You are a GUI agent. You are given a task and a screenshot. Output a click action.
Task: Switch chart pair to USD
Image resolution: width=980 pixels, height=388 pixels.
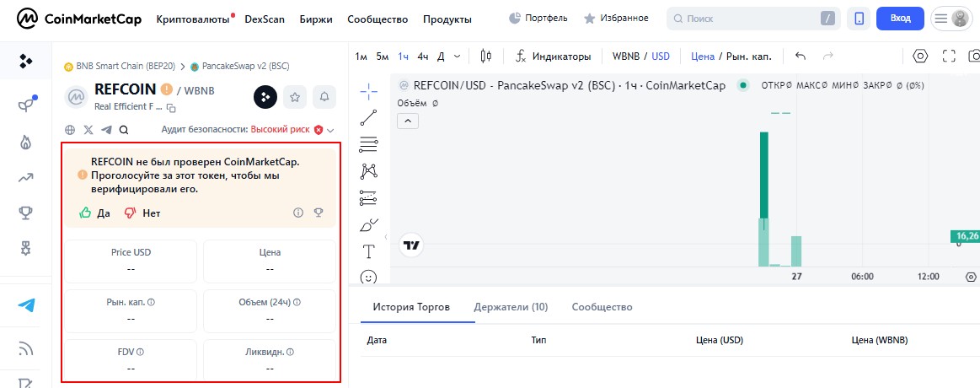[x=661, y=57]
